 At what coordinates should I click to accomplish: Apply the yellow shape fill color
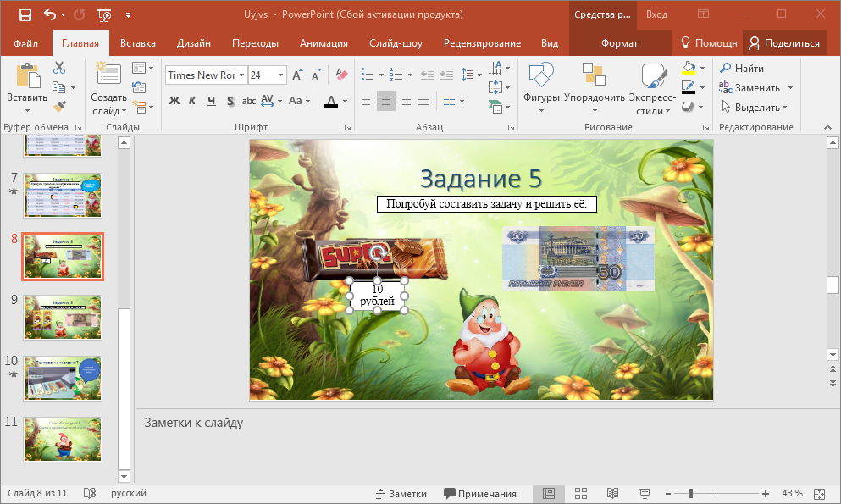689,68
